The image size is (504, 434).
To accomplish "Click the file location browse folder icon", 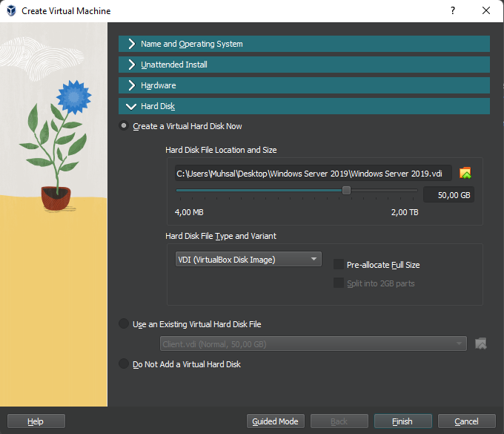I will (x=465, y=174).
